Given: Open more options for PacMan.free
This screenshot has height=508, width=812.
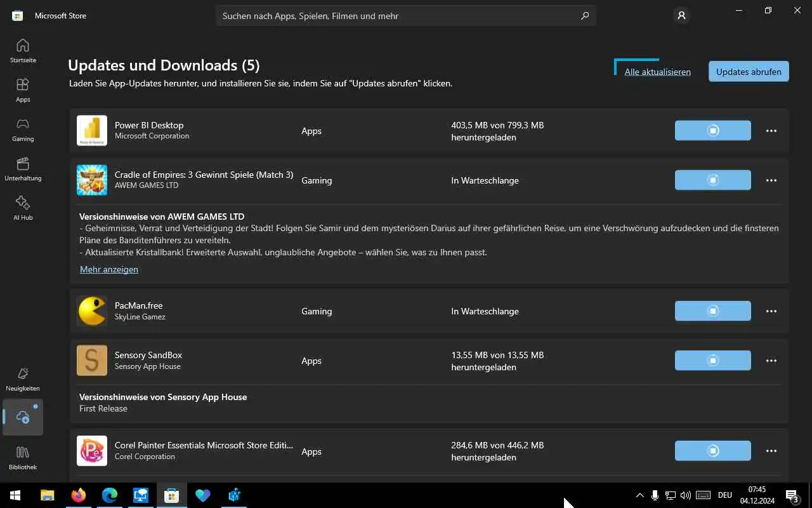Looking at the screenshot, I should coord(771,311).
